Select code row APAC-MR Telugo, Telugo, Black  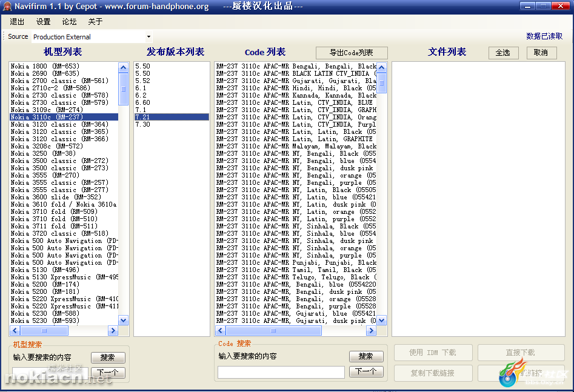coord(296,277)
